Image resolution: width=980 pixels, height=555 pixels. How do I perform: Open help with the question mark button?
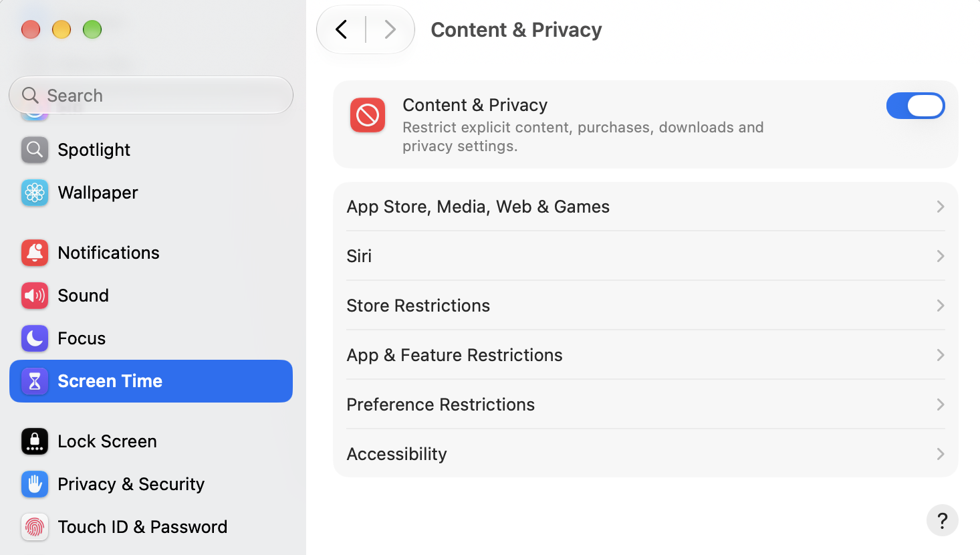coord(943,520)
